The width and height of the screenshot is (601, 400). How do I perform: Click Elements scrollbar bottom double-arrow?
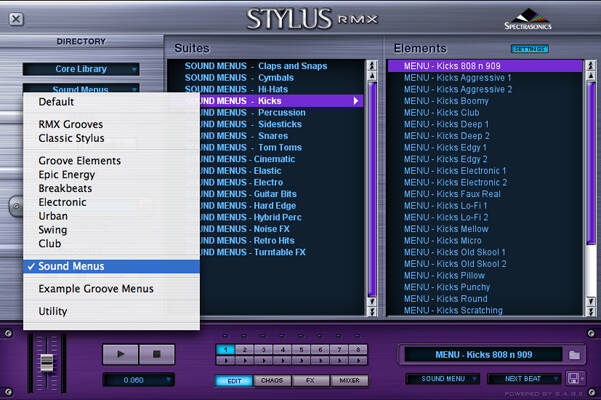click(x=591, y=311)
